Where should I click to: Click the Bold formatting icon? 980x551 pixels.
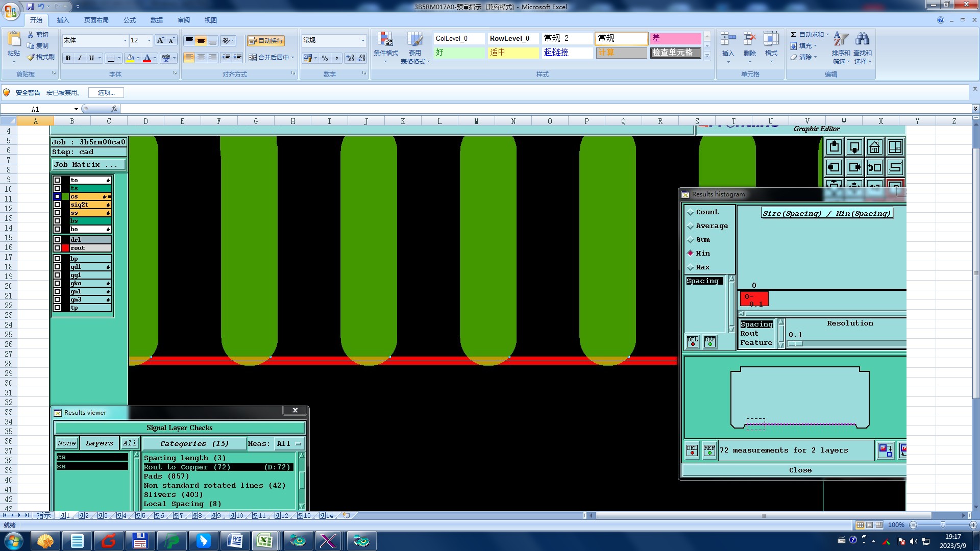point(68,58)
